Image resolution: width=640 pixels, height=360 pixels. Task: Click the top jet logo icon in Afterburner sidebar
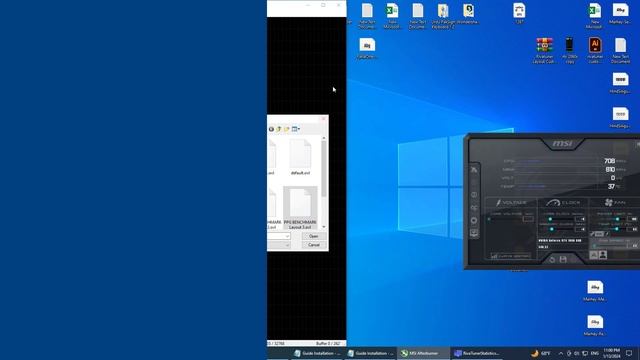tap(474, 169)
